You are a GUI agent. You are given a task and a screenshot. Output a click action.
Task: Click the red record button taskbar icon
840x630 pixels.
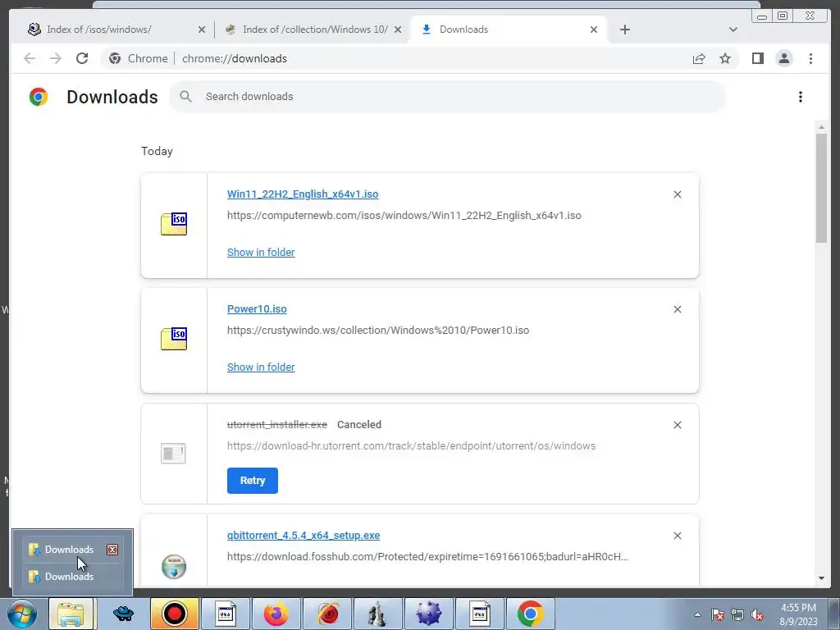point(174,614)
